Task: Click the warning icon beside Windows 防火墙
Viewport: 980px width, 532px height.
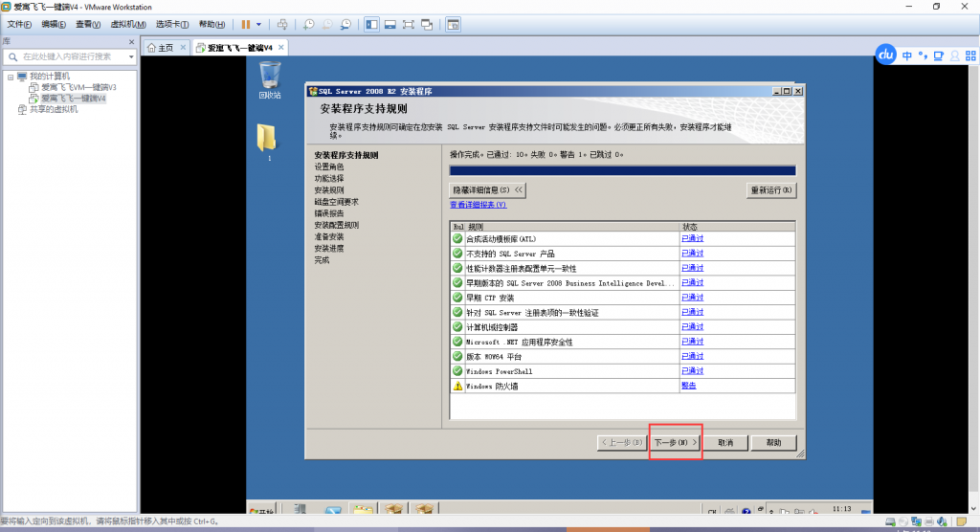Action: click(457, 386)
